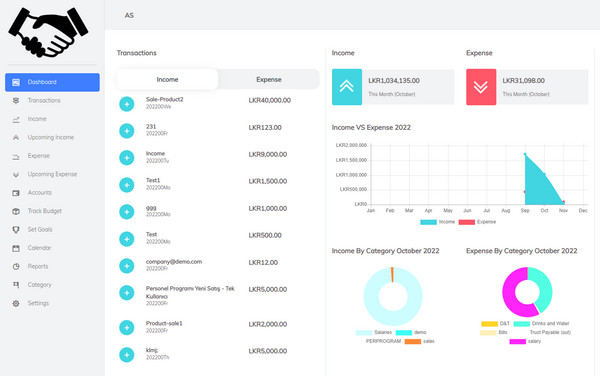Click the red Expense down-arrow tile
The image size is (600, 376).
pyautogui.click(x=481, y=87)
